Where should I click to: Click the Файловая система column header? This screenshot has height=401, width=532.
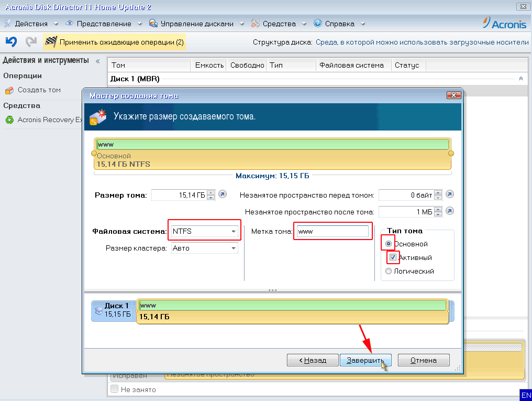click(x=353, y=65)
